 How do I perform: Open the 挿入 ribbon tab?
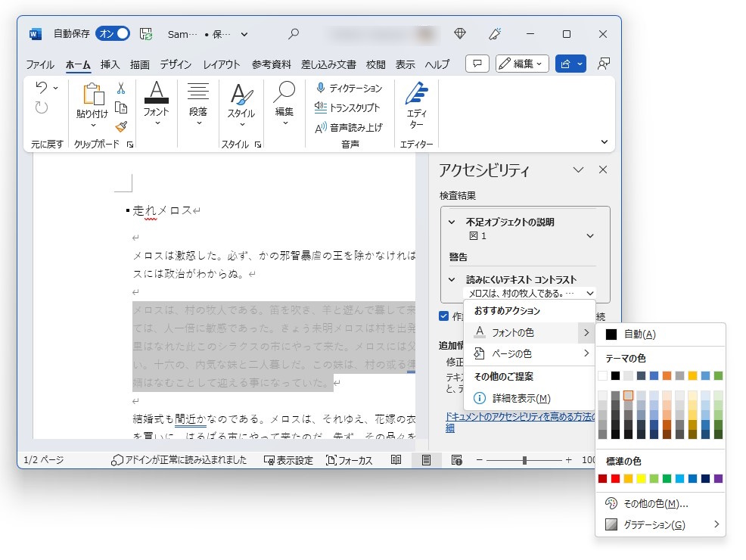(x=110, y=64)
